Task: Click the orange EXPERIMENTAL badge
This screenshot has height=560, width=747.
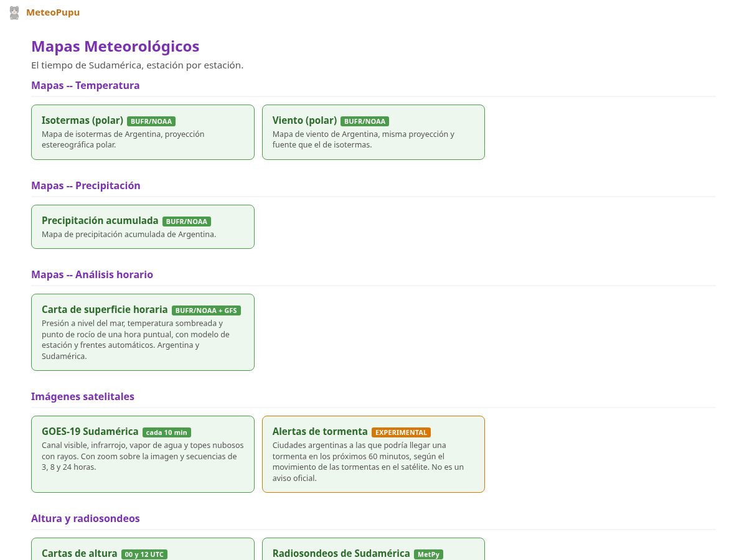Action: (402, 432)
